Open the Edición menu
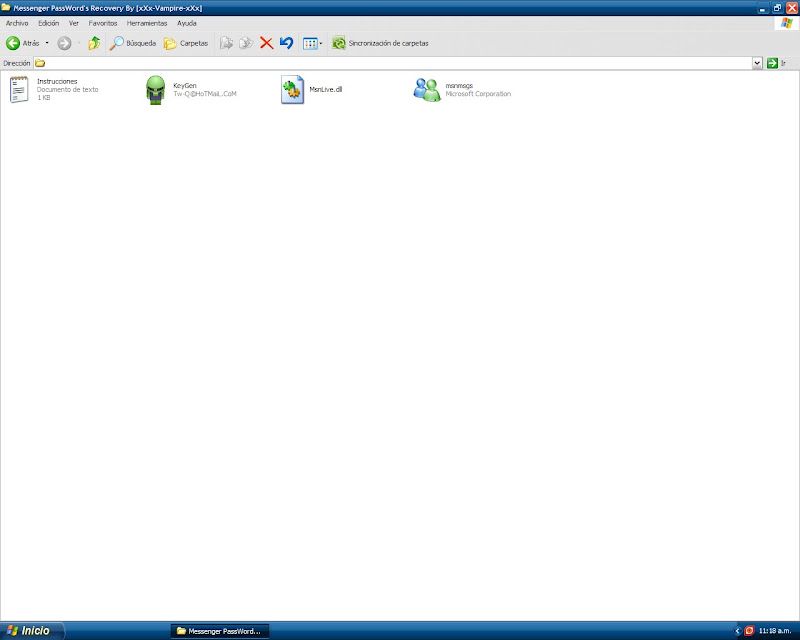The image size is (800, 640). (48, 23)
